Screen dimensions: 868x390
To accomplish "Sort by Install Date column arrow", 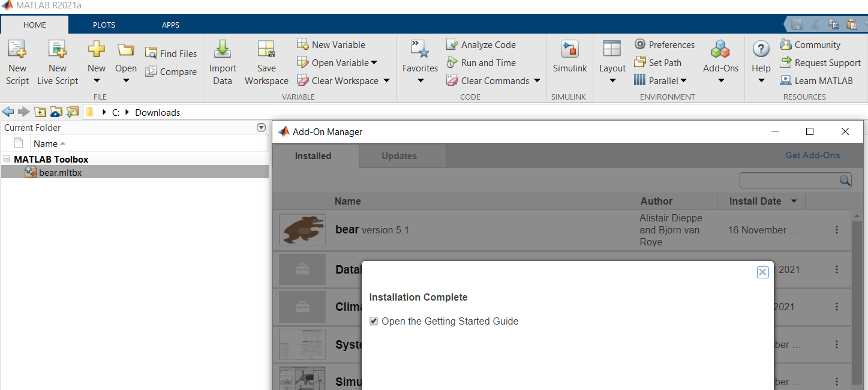I will (794, 201).
